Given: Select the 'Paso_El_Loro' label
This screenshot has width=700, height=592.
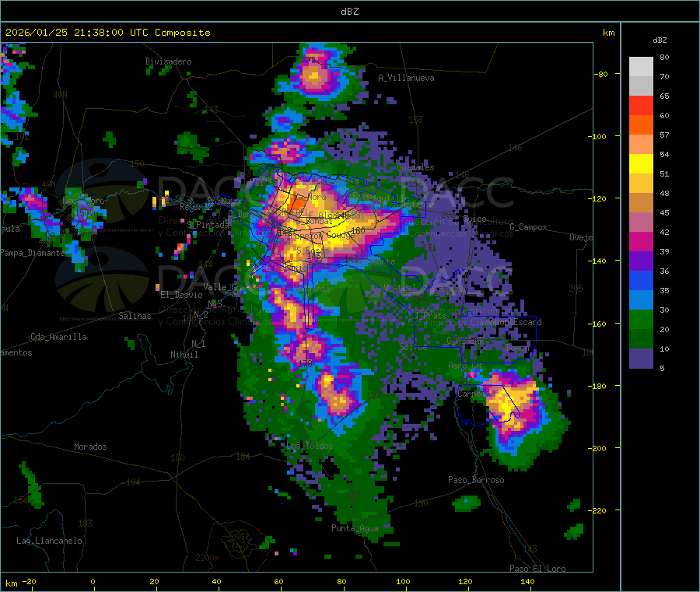Looking at the screenshot, I should click(x=537, y=569).
